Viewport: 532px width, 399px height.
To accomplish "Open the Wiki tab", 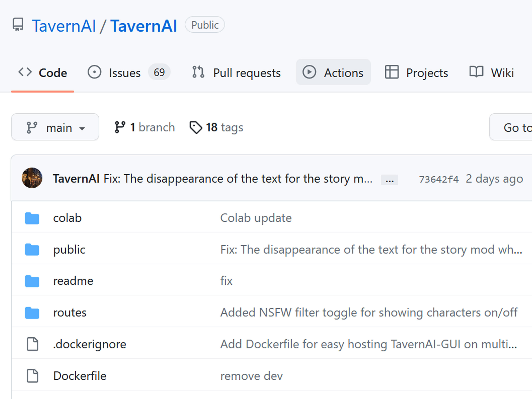I will pyautogui.click(x=491, y=72).
